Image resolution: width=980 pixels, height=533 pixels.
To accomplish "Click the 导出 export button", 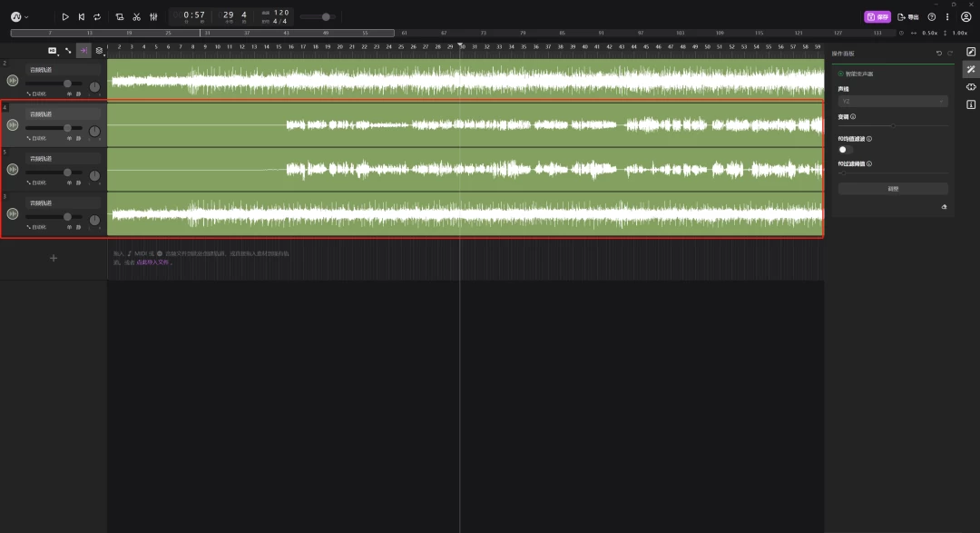I will pos(907,16).
